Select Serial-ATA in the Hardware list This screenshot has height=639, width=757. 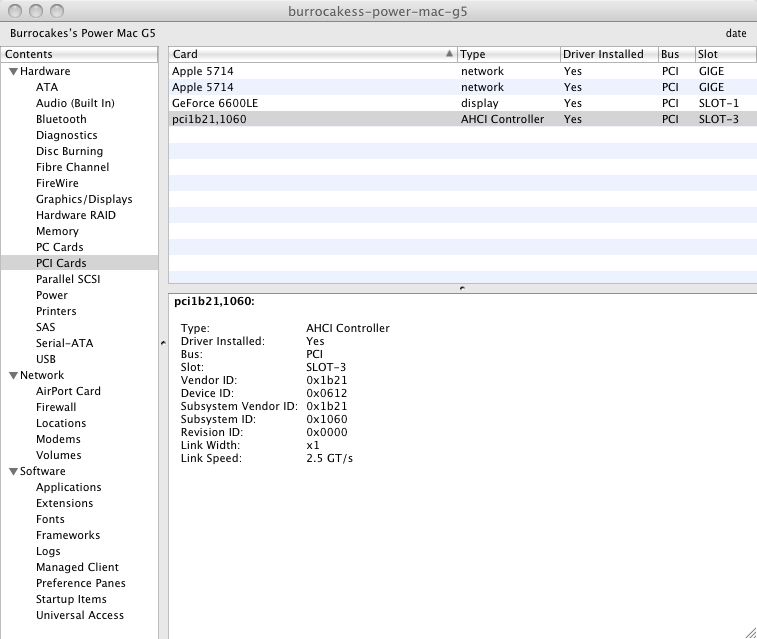tap(64, 343)
